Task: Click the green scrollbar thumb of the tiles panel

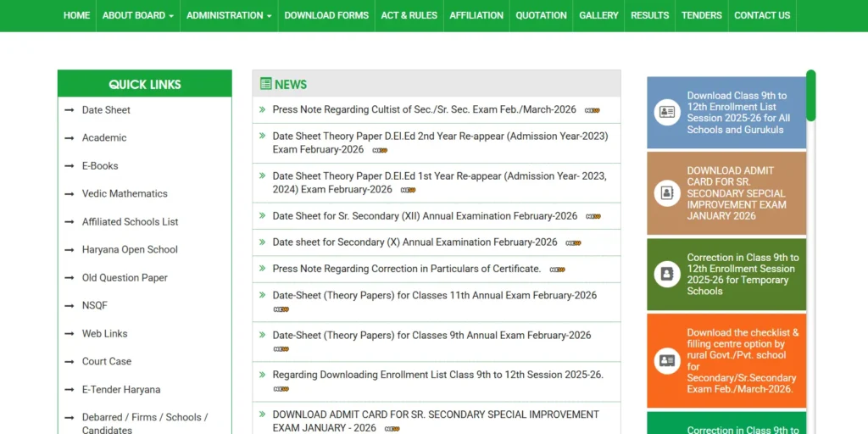Action: tap(810, 95)
